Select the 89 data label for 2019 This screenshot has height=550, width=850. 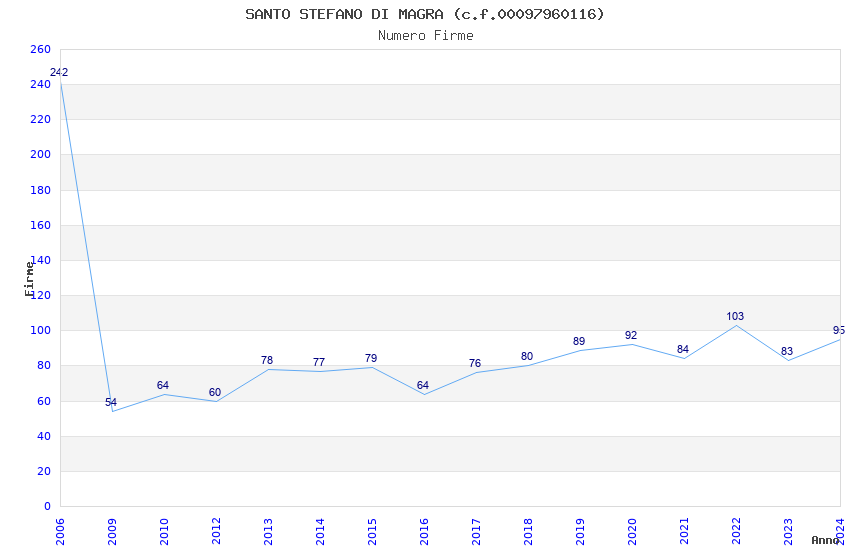(579, 341)
